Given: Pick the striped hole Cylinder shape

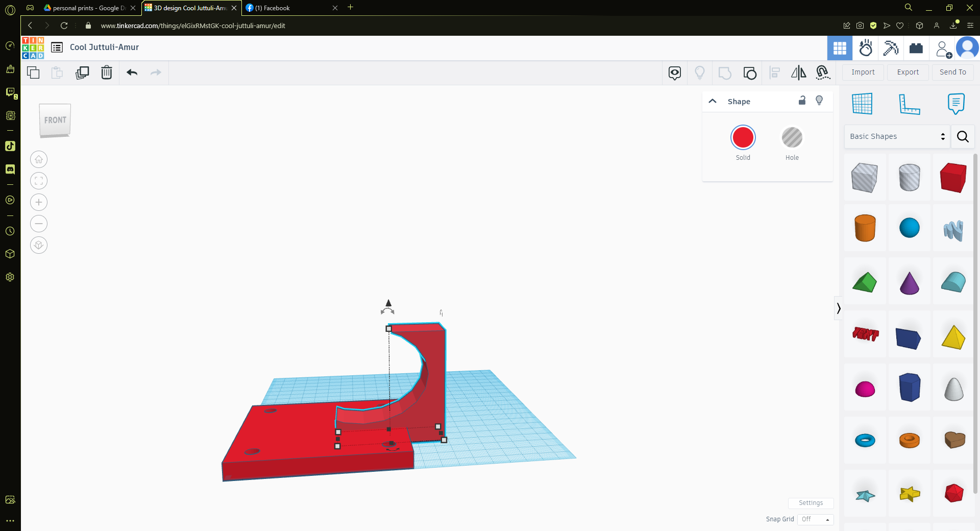Looking at the screenshot, I should click(909, 178).
